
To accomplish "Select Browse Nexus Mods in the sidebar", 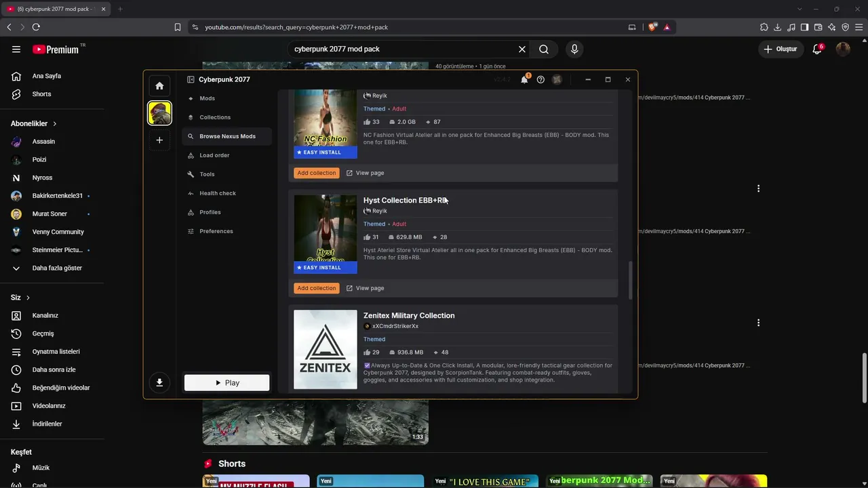I will (x=226, y=136).
